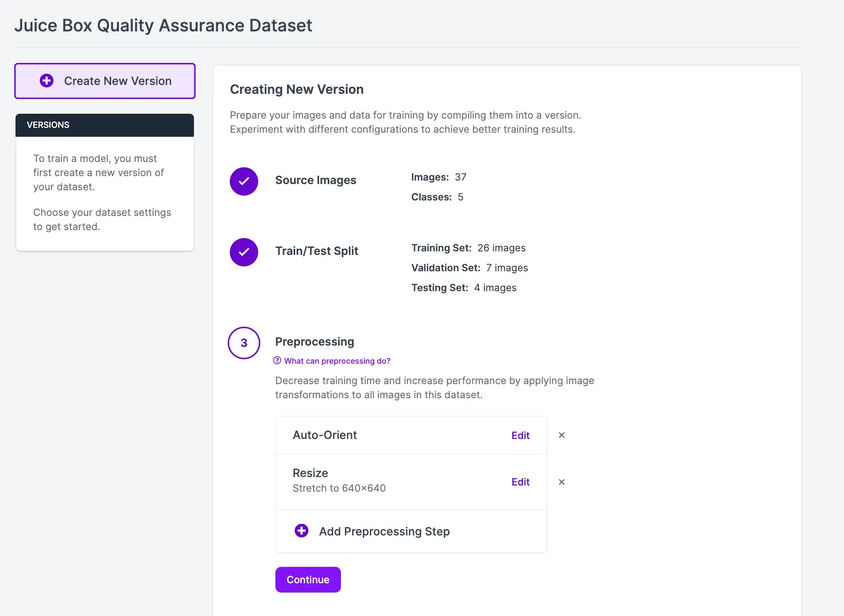
Task: Click the Auto-Orient row label
Action: 325,435
